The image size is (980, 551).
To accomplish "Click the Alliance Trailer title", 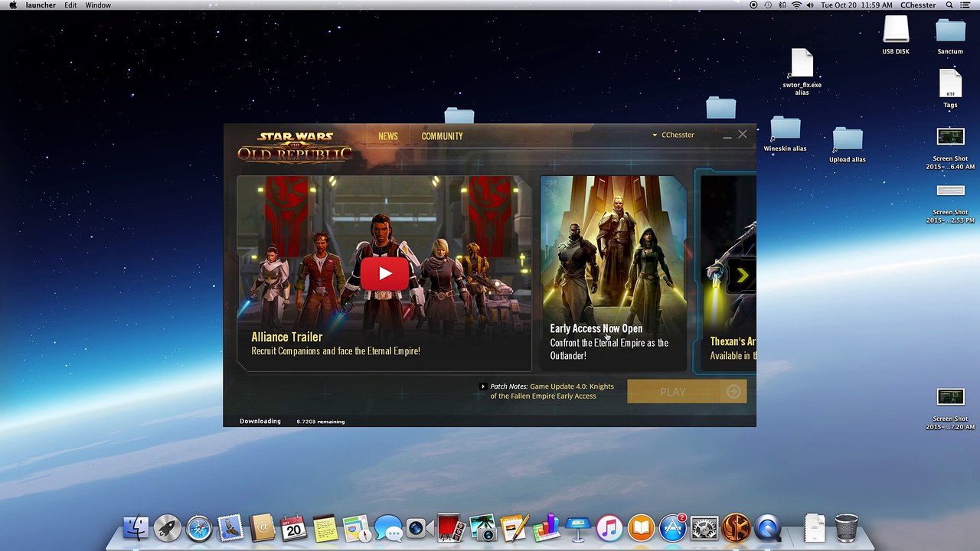I will (x=287, y=337).
